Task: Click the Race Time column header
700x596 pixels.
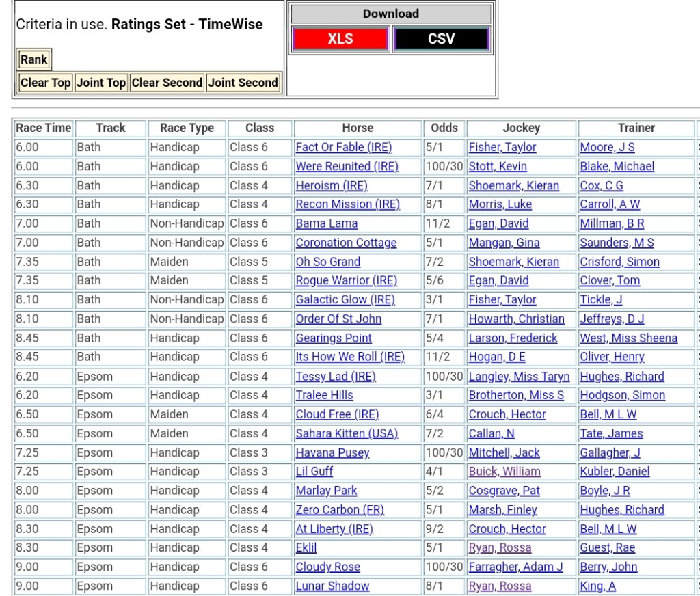Action: click(44, 128)
